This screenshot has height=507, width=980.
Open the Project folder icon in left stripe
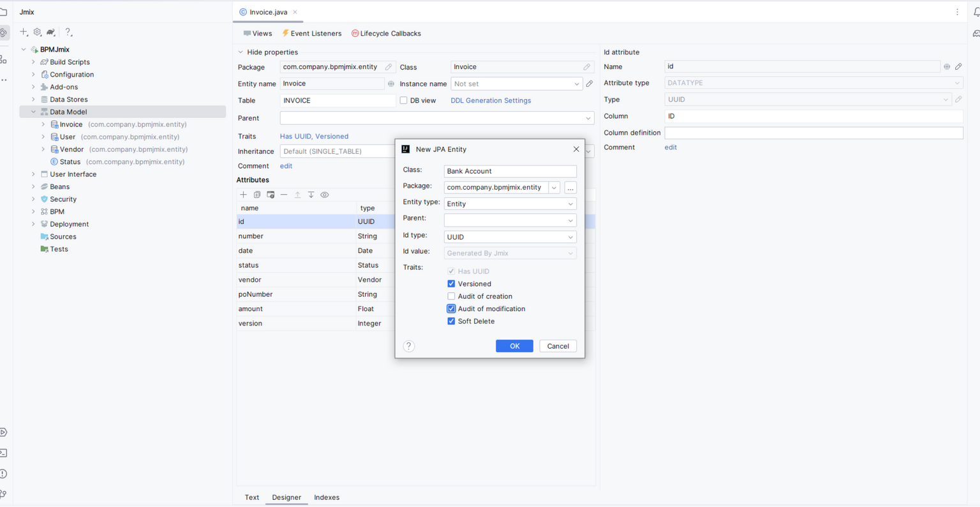click(3, 11)
